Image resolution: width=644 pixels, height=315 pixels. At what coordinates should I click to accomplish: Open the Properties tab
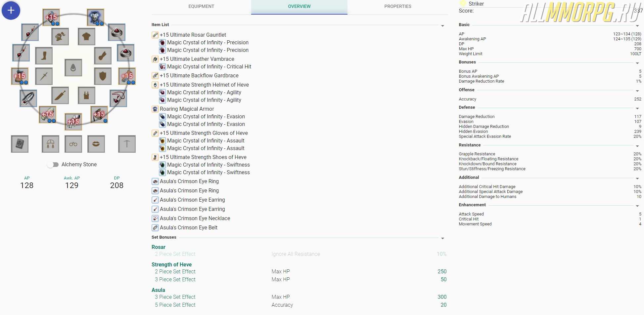397,7
